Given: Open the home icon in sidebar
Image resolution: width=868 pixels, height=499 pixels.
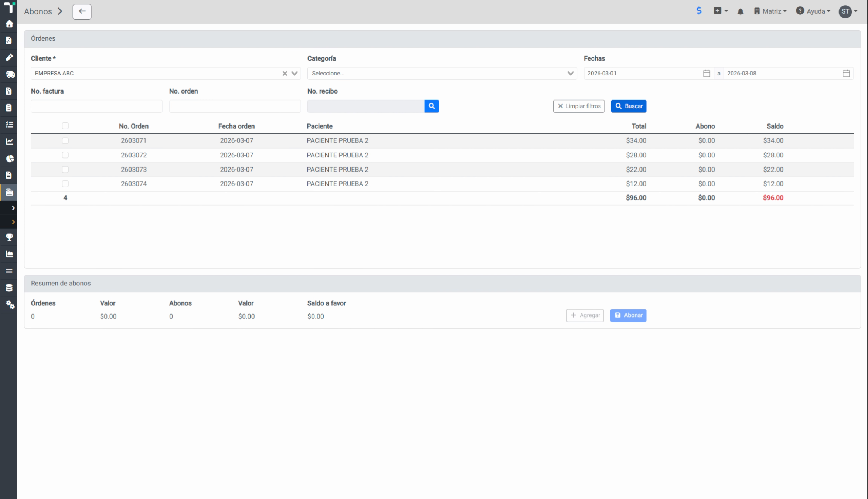Looking at the screenshot, I should coord(9,24).
